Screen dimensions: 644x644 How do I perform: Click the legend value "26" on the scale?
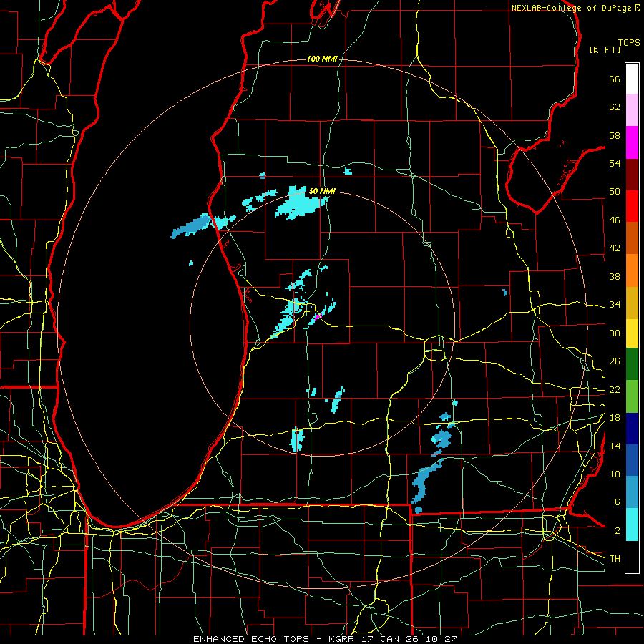pos(615,361)
